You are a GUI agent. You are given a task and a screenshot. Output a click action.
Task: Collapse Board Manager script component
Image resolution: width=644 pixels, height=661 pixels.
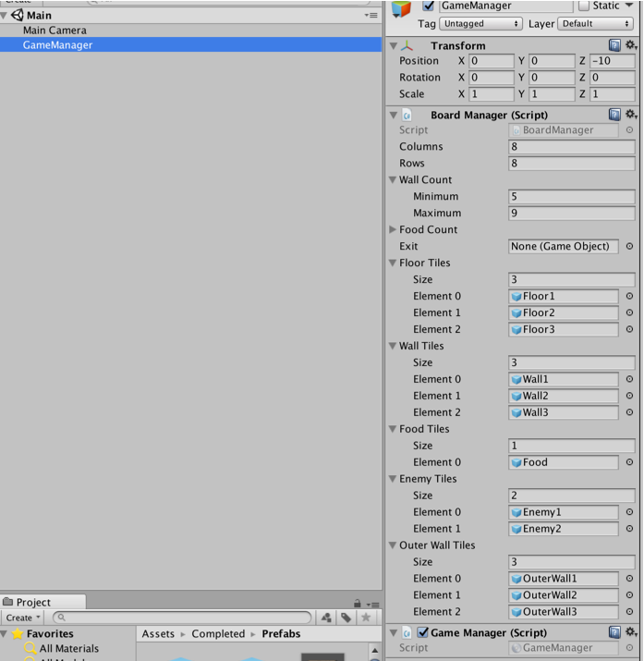[394, 115]
